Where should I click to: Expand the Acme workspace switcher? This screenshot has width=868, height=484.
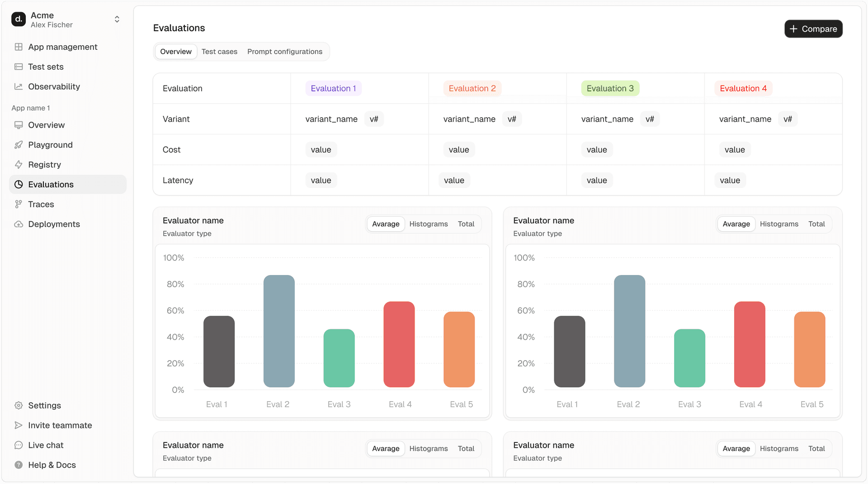(x=117, y=19)
